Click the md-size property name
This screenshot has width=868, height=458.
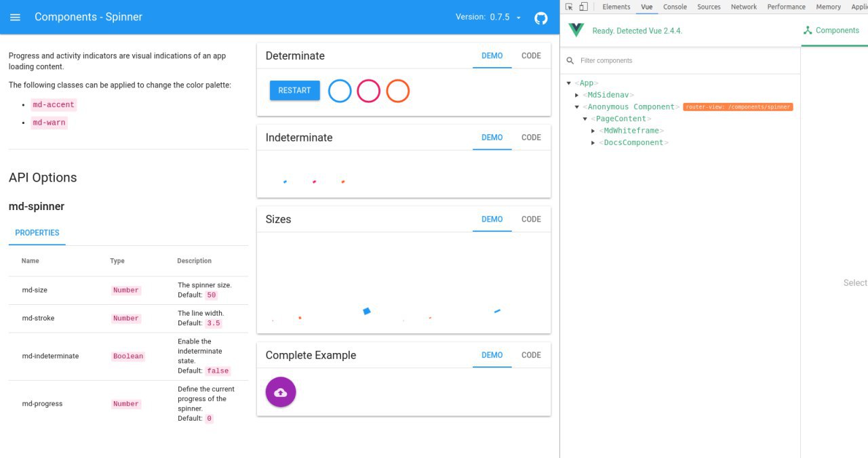pyautogui.click(x=35, y=290)
